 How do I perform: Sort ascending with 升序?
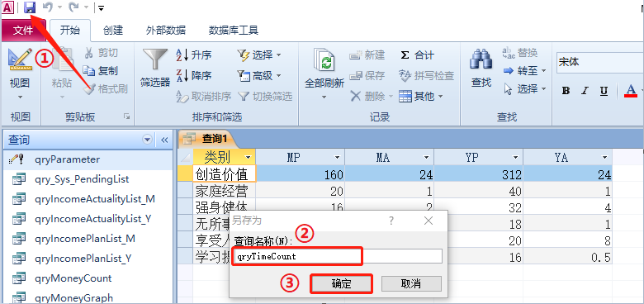(x=194, y=55)
